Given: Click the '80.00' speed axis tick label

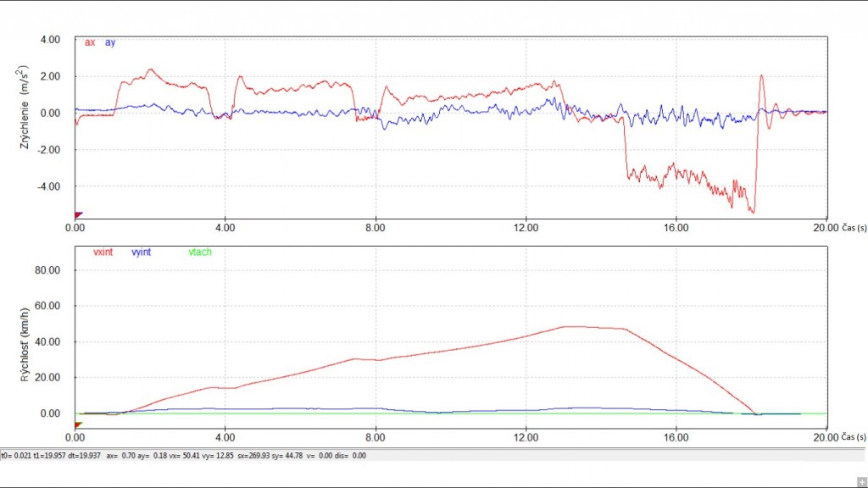Looking at the screenshot, I should (x=47, y=270).
